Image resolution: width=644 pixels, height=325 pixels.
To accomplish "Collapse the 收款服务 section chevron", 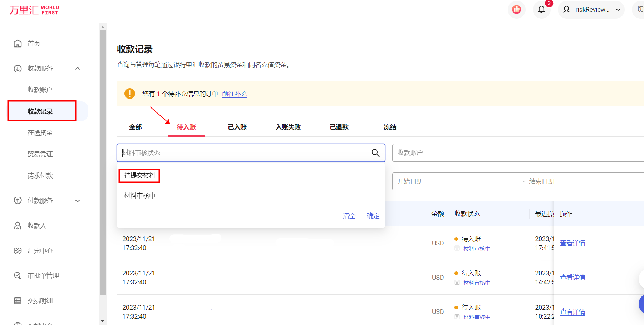I will [78, 68].
